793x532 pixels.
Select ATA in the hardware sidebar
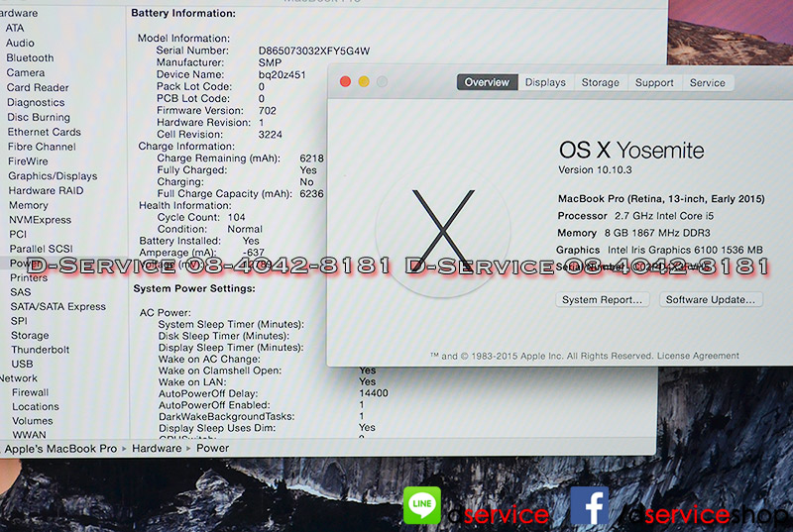click(15, 28)
